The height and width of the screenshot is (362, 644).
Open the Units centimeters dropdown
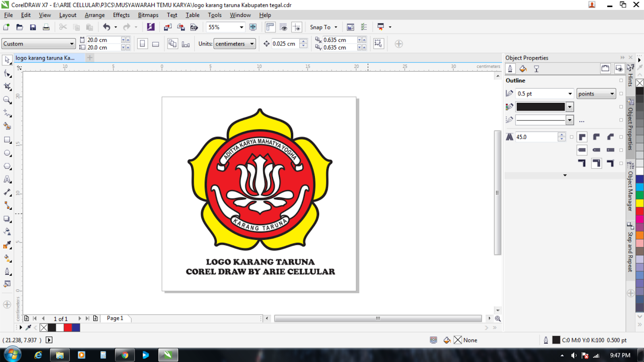pos(252,43)
